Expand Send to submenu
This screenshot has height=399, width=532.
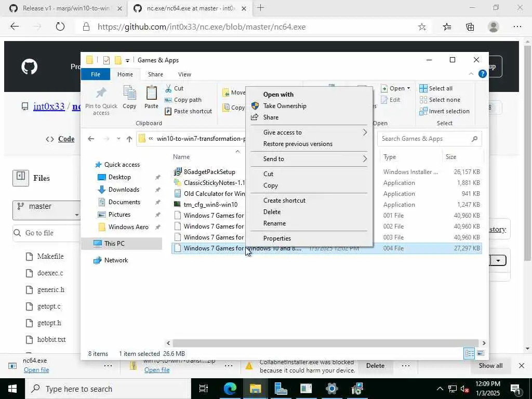[309, 159]
